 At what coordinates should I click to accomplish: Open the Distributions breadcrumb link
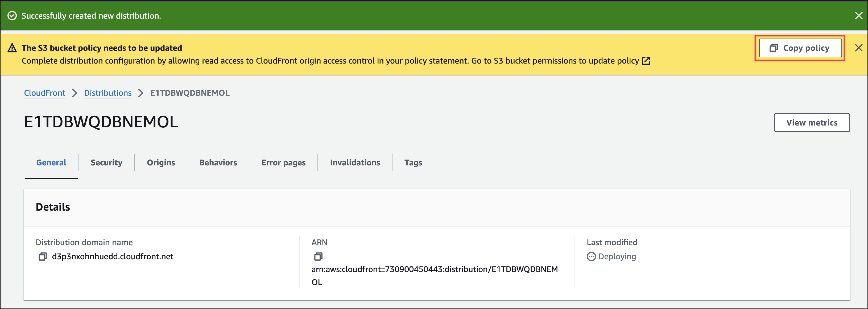coord(108,93)
